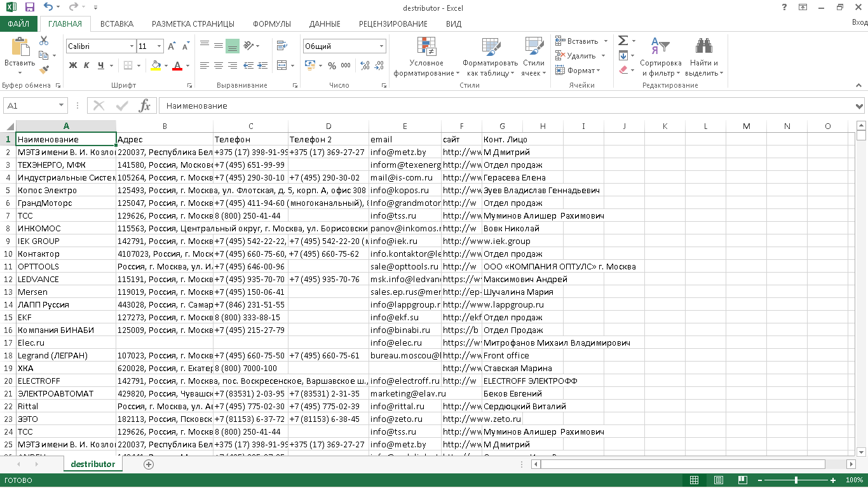The image size is (868, 488).
Task: Click Удалить cells button
Action: [x=581, y=56]
